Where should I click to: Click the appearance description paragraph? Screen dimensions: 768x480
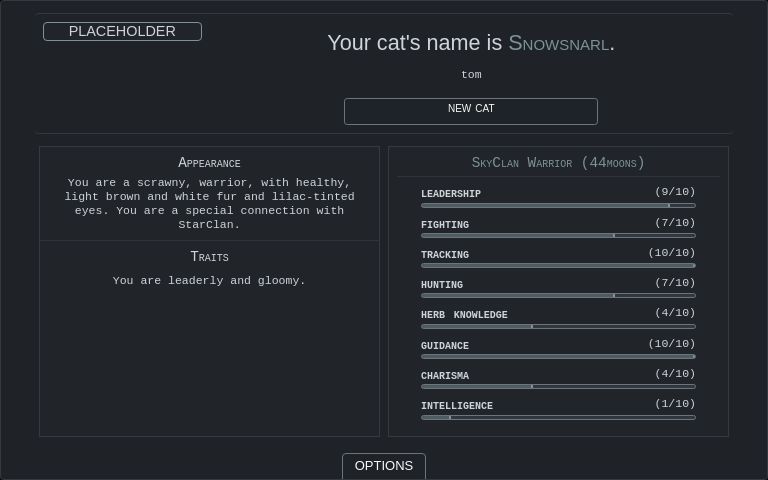point(209,203)
